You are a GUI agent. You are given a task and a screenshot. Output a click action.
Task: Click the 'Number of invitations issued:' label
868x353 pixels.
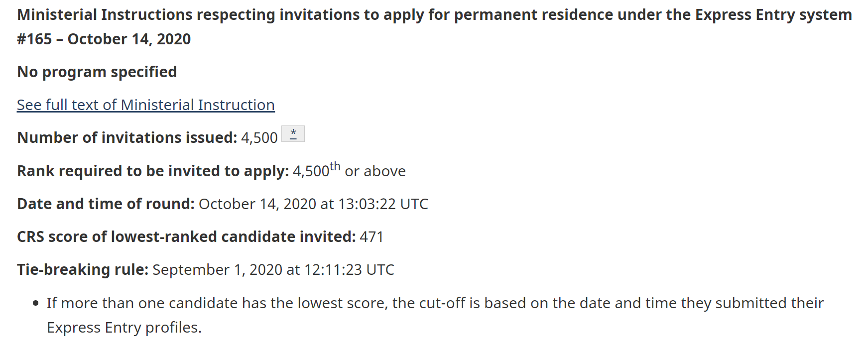click(x=127, y=138)
